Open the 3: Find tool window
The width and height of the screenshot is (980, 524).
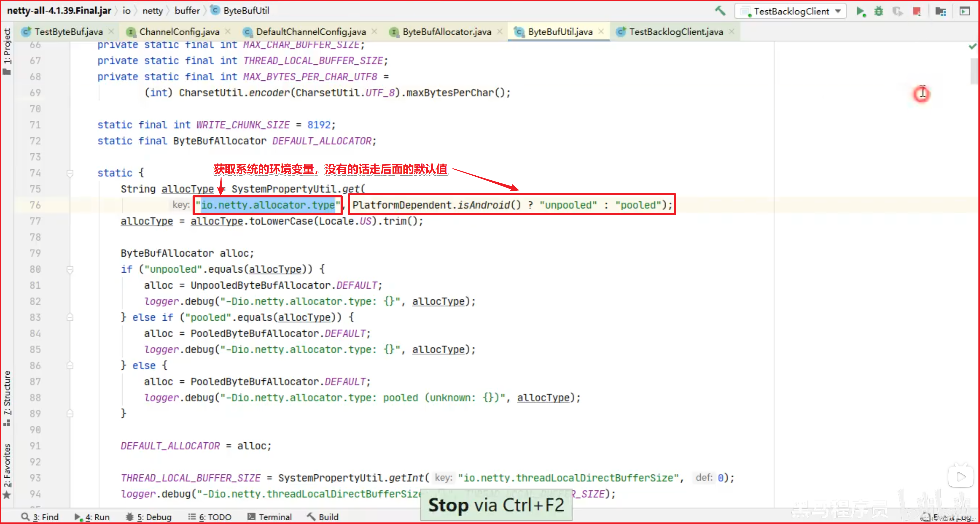[40, 517]
